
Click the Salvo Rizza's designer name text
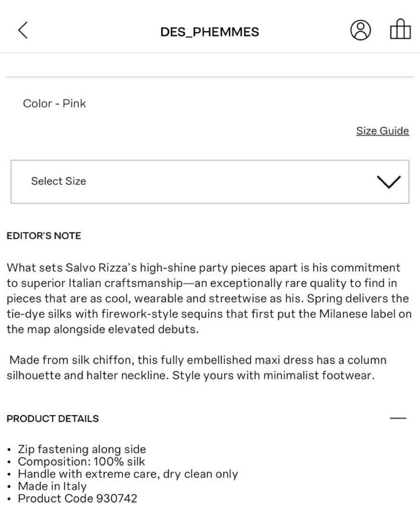[x=101, y=268]
